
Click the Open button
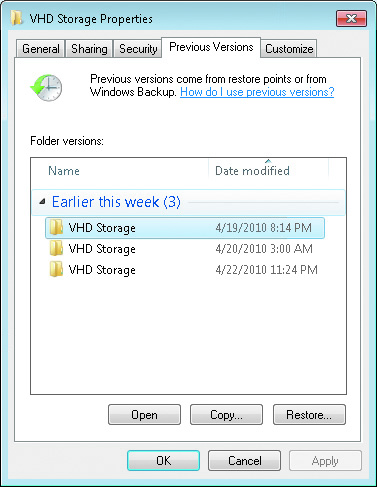pos(144,415)
